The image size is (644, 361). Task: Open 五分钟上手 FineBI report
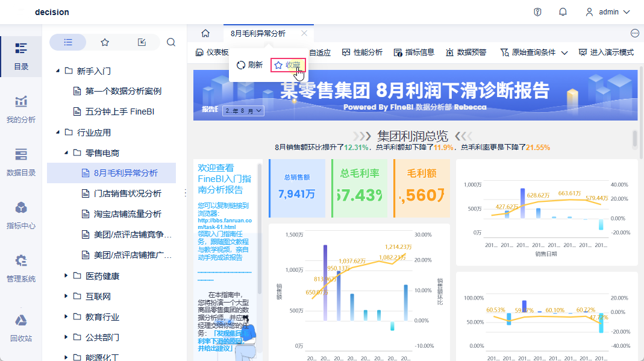pyautogui.click(x=114, y=111)
